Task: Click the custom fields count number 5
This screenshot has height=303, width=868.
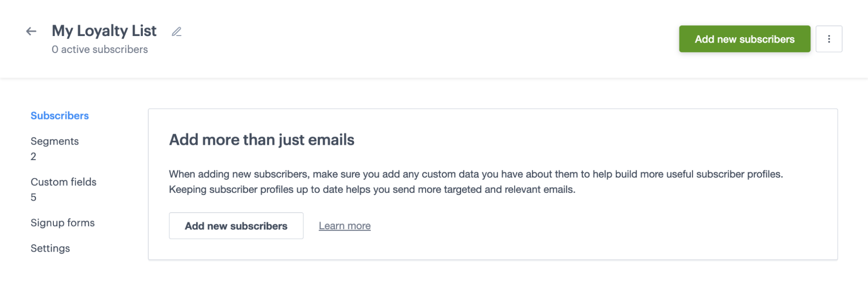Action: click(33, 197)
